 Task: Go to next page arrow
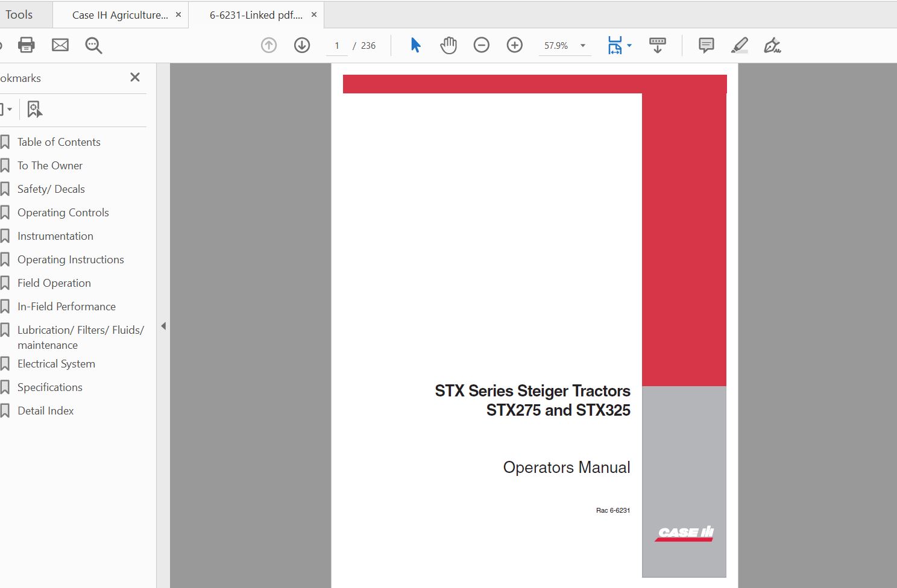(x=302, y=45)
